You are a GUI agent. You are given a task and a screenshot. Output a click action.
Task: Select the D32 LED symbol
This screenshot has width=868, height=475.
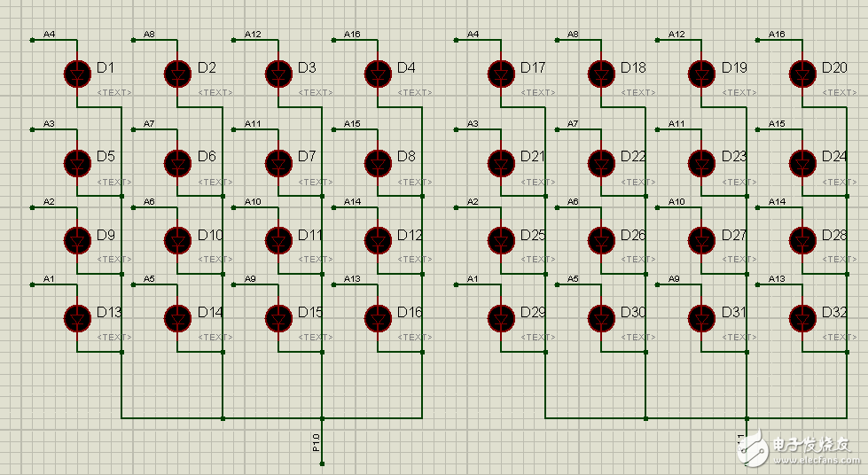(802, 317)
